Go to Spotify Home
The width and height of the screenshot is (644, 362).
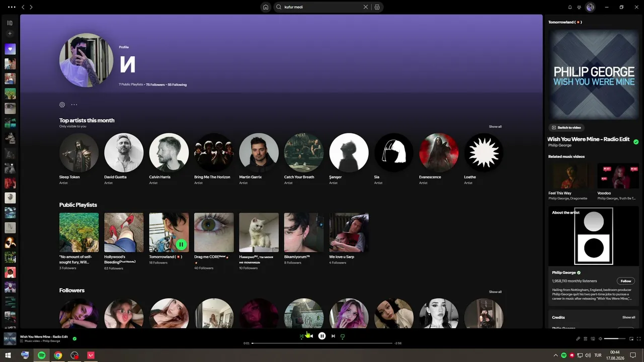(x=266, y=7)
